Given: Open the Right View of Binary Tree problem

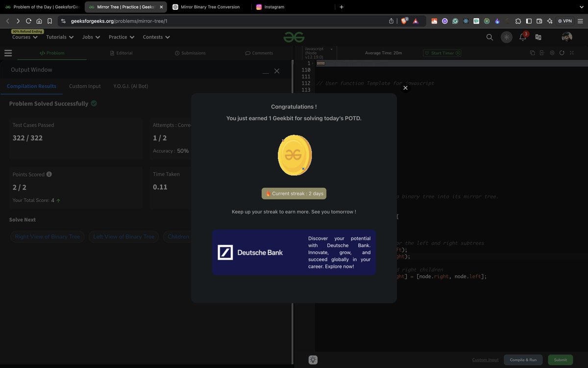Looking at the screenshot, I should tap(47, 237).
